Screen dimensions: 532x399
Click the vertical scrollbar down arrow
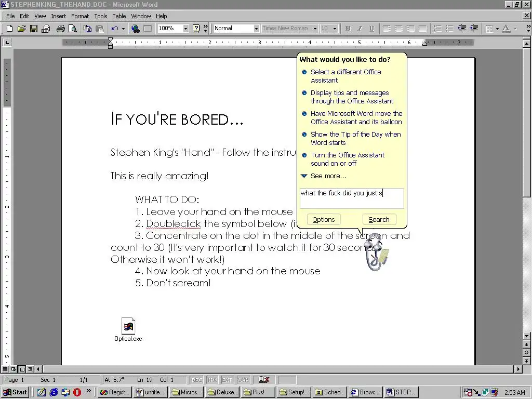(x=526, y=336)
